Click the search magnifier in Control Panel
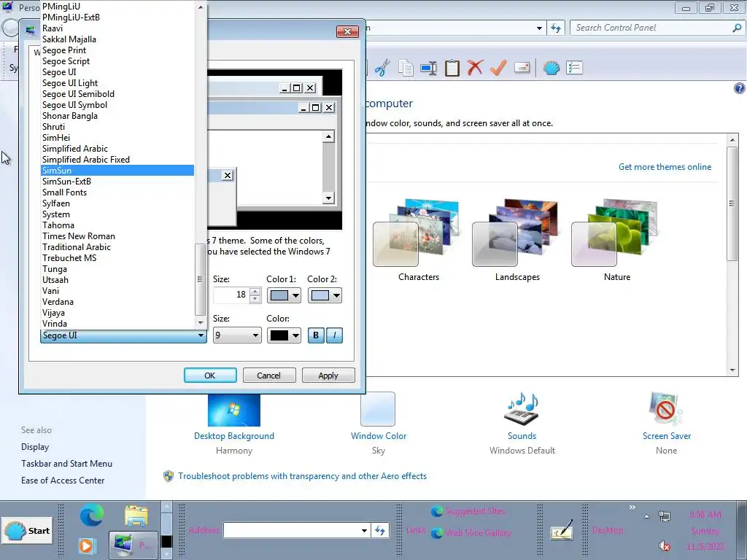 [x=737, y=28]
